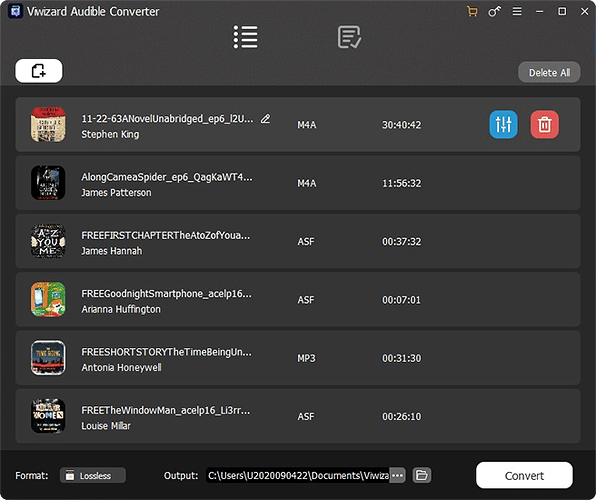Open effects settings for 11-22-63 audiobook
The width and height of the screenshot is (596, 500).
(x=503, y=124)
